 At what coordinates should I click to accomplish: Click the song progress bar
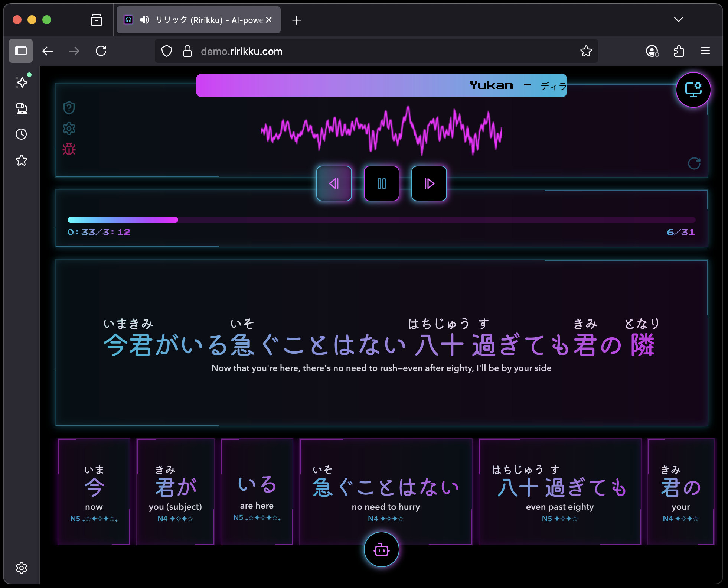point(381,220)
